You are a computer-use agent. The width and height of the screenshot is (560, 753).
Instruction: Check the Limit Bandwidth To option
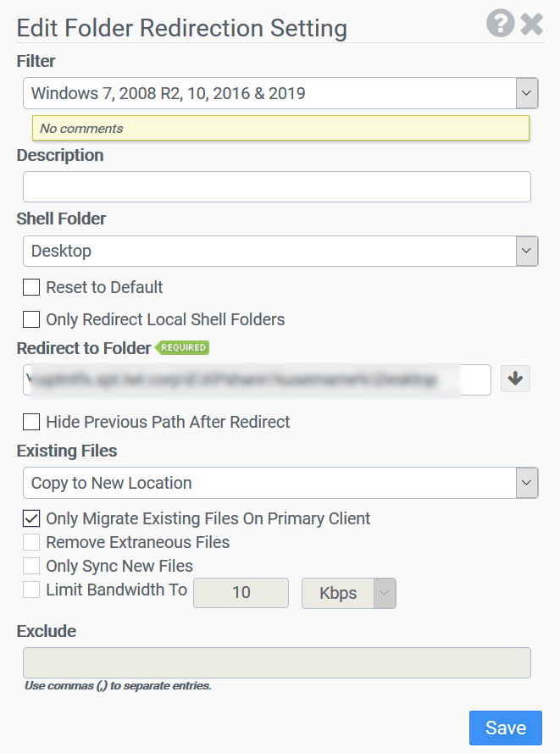tap(31, 590)
